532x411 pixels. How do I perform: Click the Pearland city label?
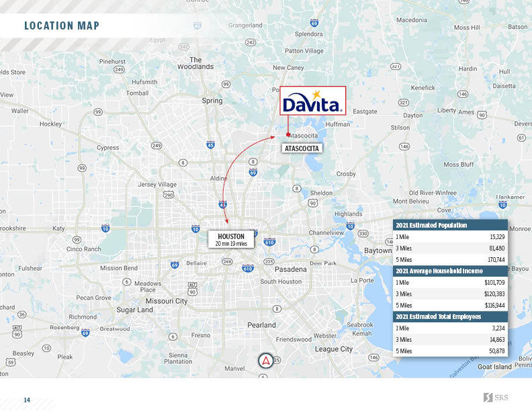261,325
